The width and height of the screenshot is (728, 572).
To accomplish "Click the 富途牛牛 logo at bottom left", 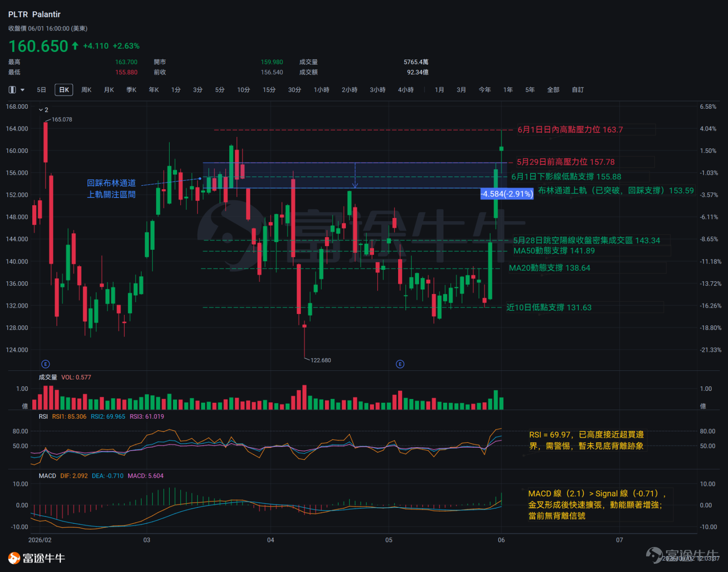I will tap(37, 558).
